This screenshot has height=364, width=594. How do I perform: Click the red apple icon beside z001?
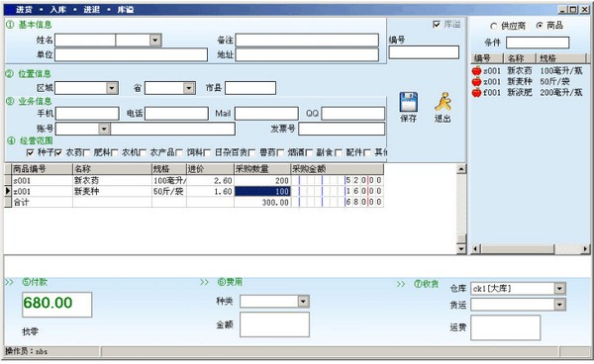[476, 82]
